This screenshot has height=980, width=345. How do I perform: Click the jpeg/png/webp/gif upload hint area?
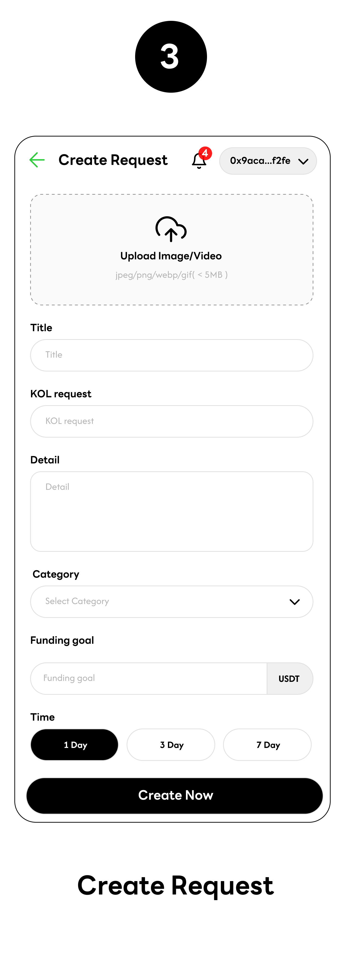tap(172, 275)
